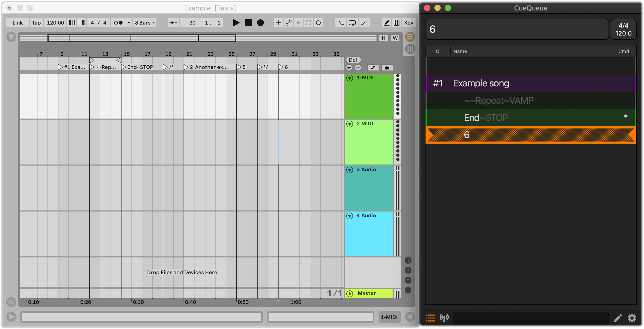Image resolution: width=644 pixels, height=329 pixels.
Task: Click the Stop button in transport
Action: pyautogui.click(x=248, y=23)
